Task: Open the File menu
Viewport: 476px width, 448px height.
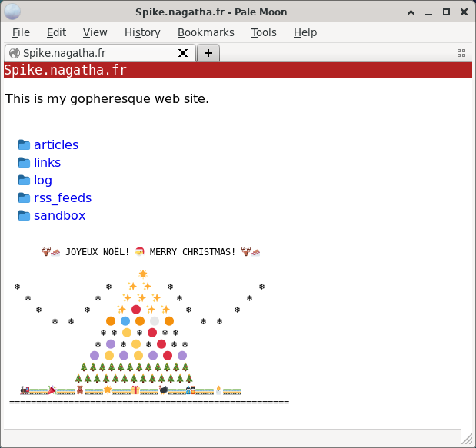Action: [21, 32]
